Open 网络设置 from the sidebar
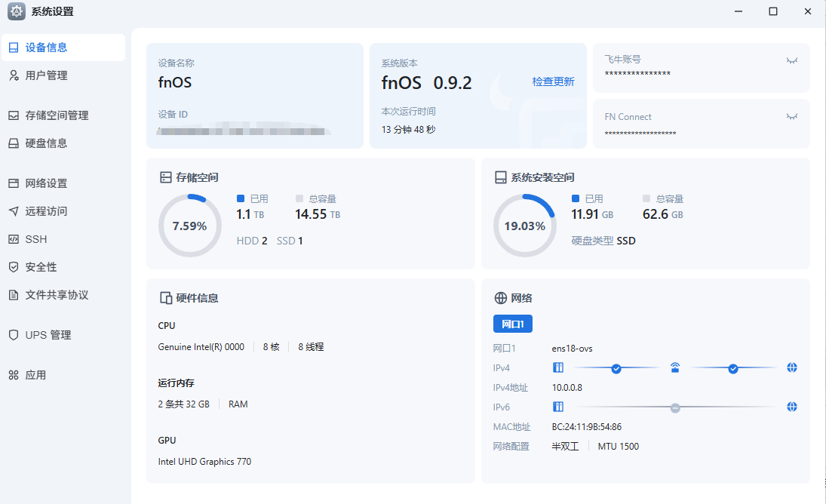This screenshot has width=826, height=504. click(x=63, y=183)
